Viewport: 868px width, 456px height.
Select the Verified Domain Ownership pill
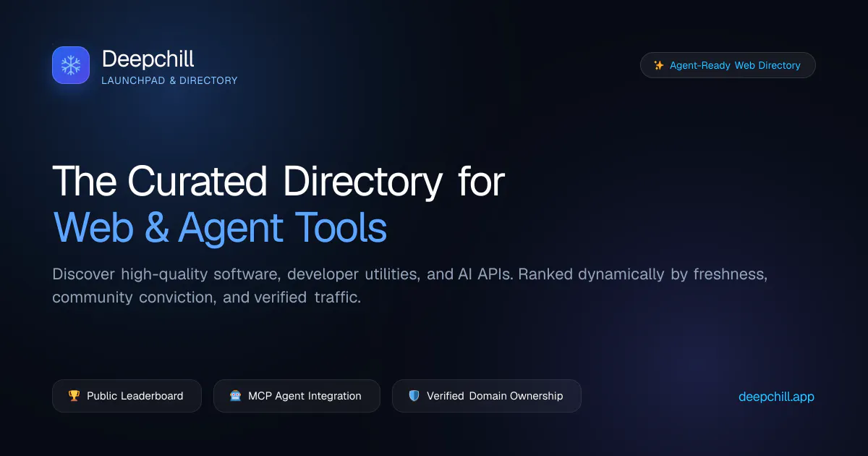(486, 396)
